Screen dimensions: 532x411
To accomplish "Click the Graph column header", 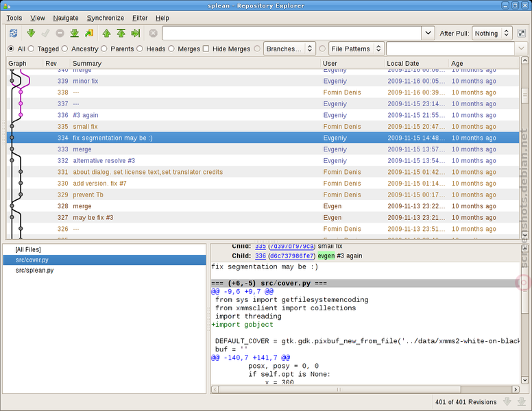I will coord(25,64).
